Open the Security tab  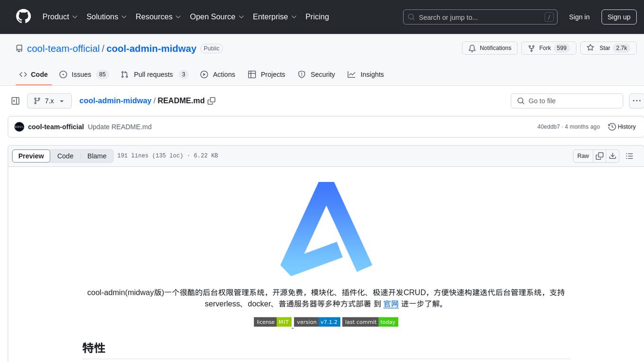316,74
